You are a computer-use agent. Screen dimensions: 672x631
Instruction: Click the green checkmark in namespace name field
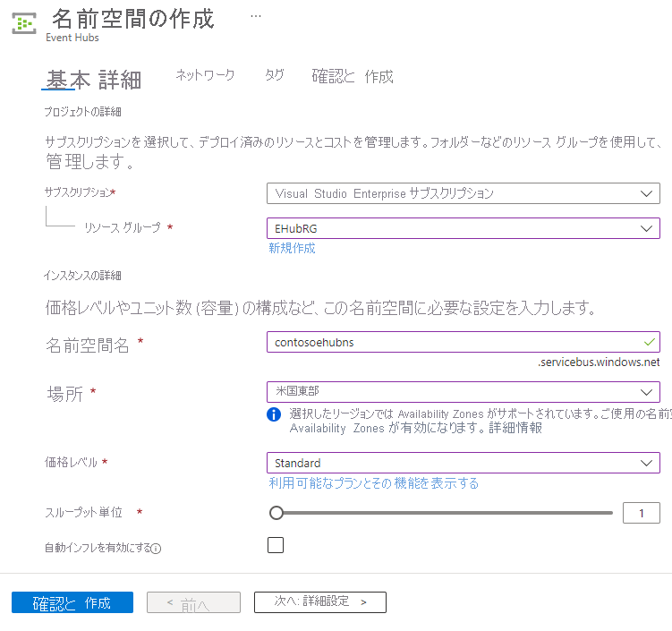click(650, 342)
